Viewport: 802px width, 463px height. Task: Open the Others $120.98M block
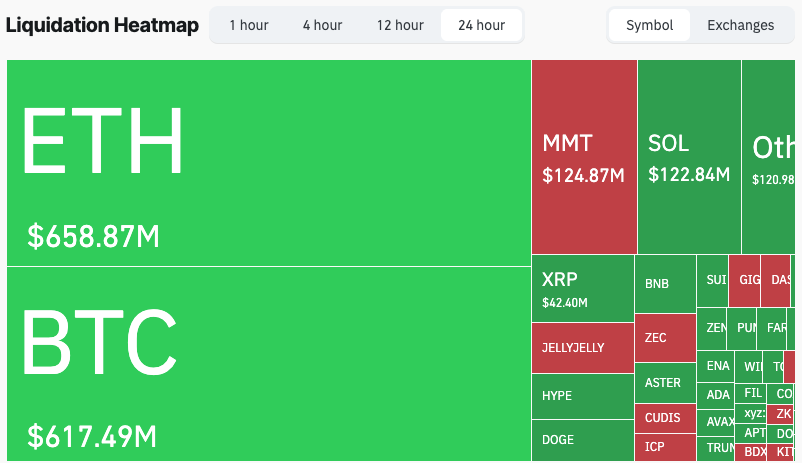tap(770, 157)
